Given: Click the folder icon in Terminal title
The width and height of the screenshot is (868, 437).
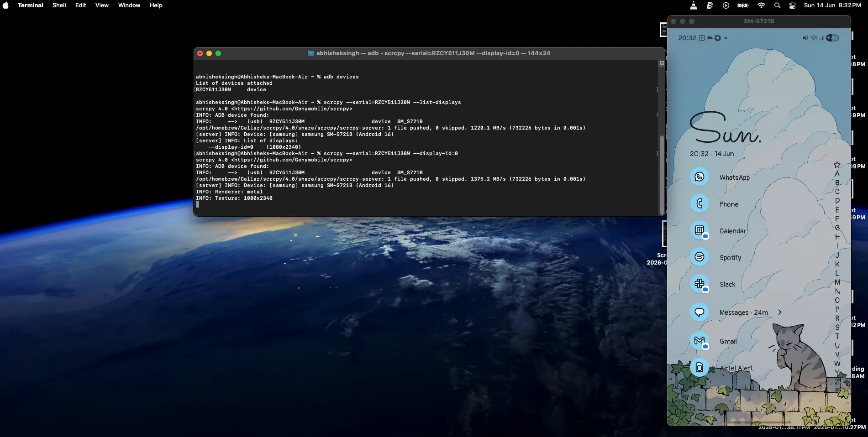Looking at the screenshot, I should click(311, 53).
